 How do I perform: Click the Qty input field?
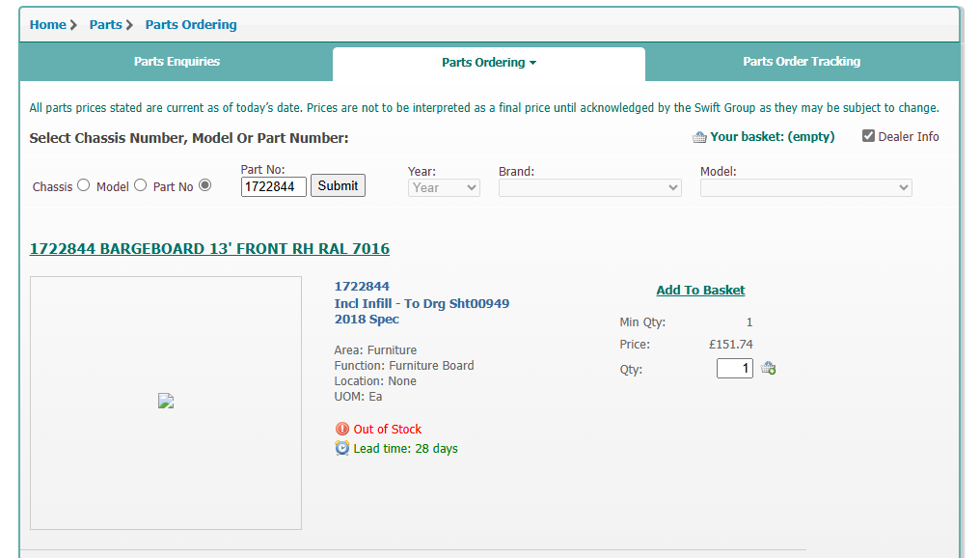click(734, 368)
